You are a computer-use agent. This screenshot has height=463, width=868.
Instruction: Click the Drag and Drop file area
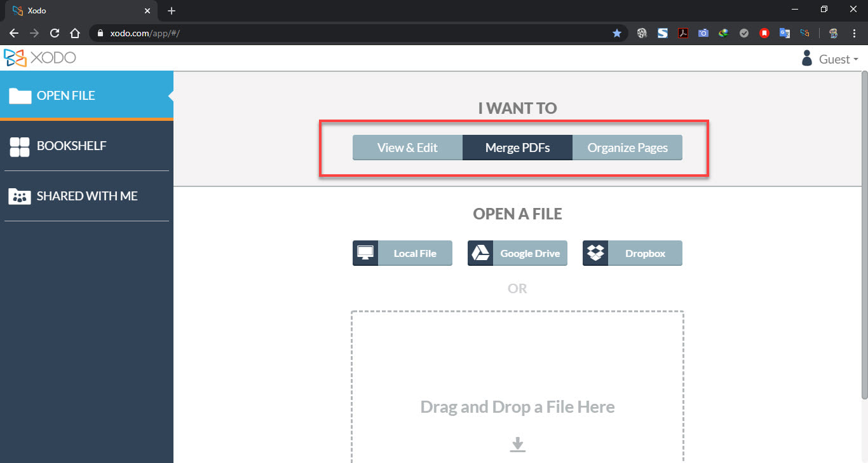click(517, 387)
